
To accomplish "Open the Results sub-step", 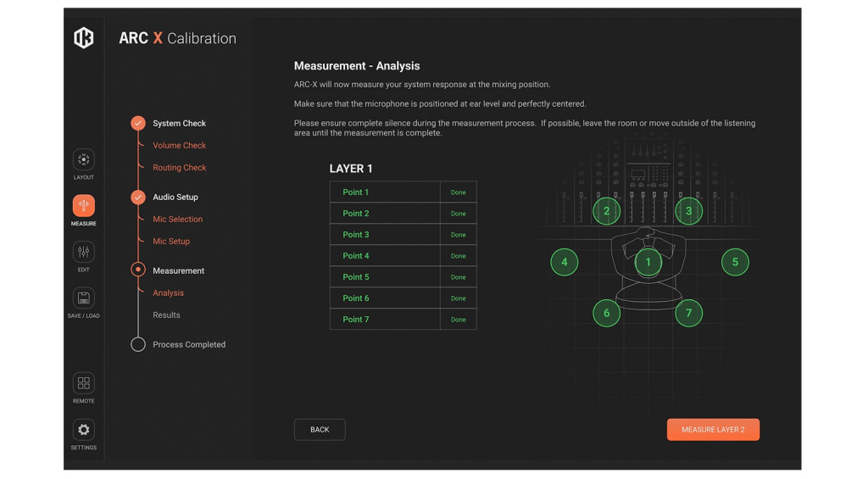I will (x=167, y=315).
